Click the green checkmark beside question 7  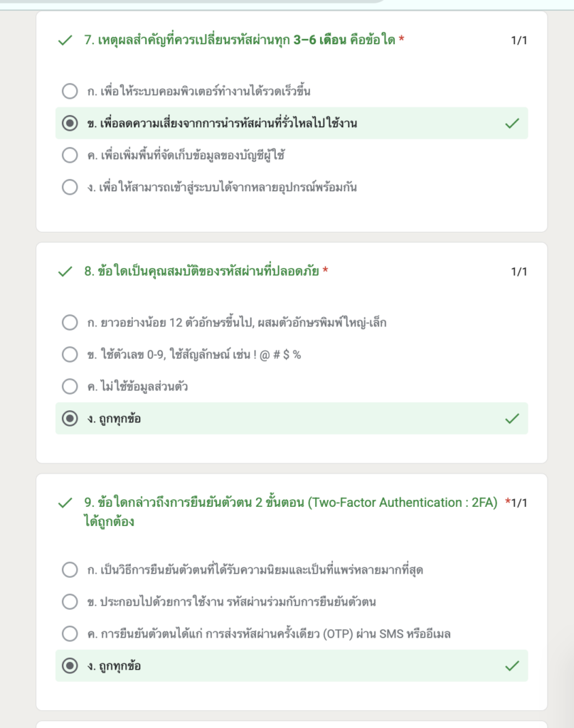point(65,41)
